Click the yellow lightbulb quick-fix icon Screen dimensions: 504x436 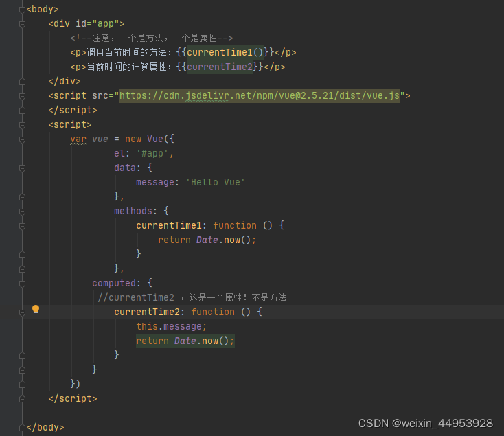(36, 310)
